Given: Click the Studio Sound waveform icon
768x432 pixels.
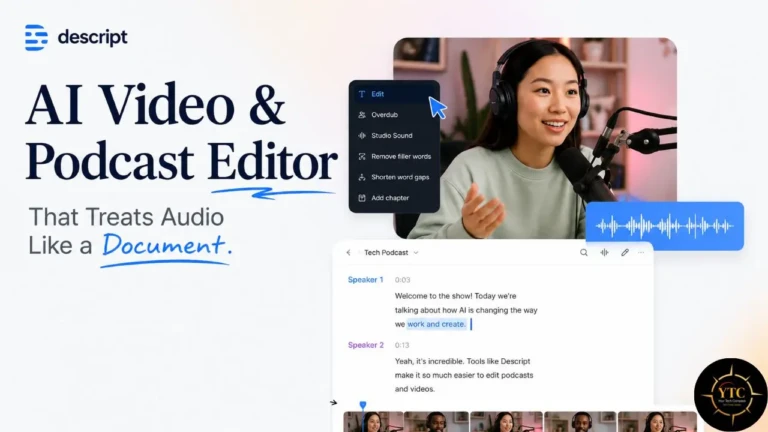Looking at the screenshot, I should pyautogui.click(x=361, y=136).
